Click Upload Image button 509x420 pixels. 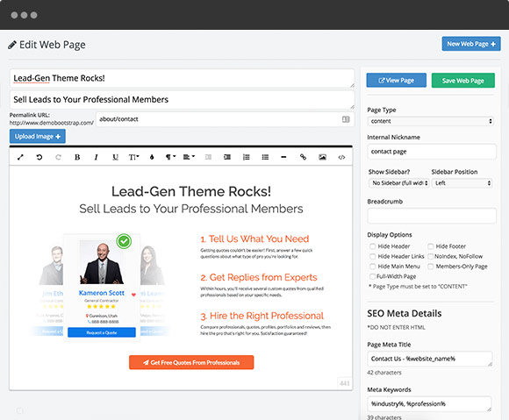(38, 136)
